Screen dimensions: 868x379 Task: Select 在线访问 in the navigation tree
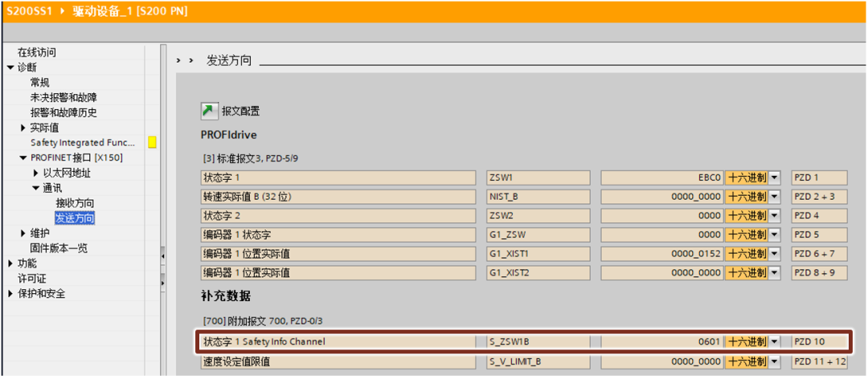point(36,52)
